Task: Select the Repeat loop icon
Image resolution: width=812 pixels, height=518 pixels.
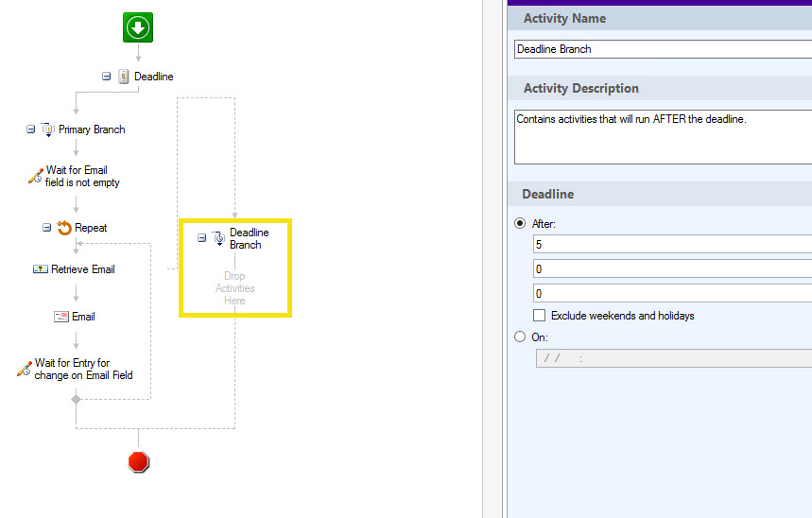Action: 64,228
